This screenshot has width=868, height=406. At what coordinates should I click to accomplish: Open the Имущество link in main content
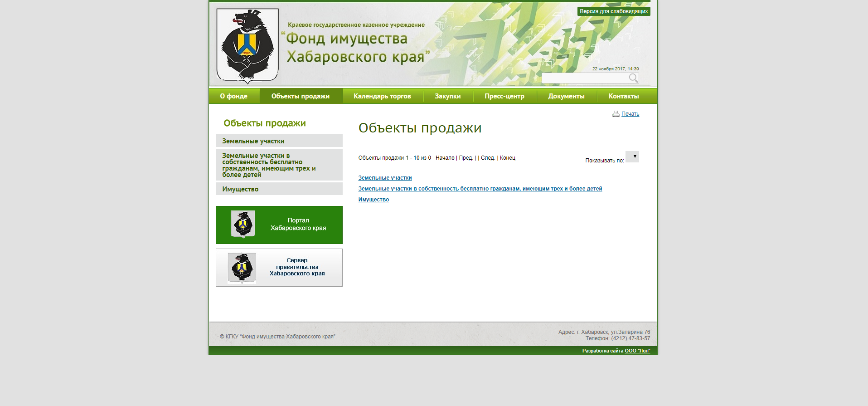click(373, 200)
